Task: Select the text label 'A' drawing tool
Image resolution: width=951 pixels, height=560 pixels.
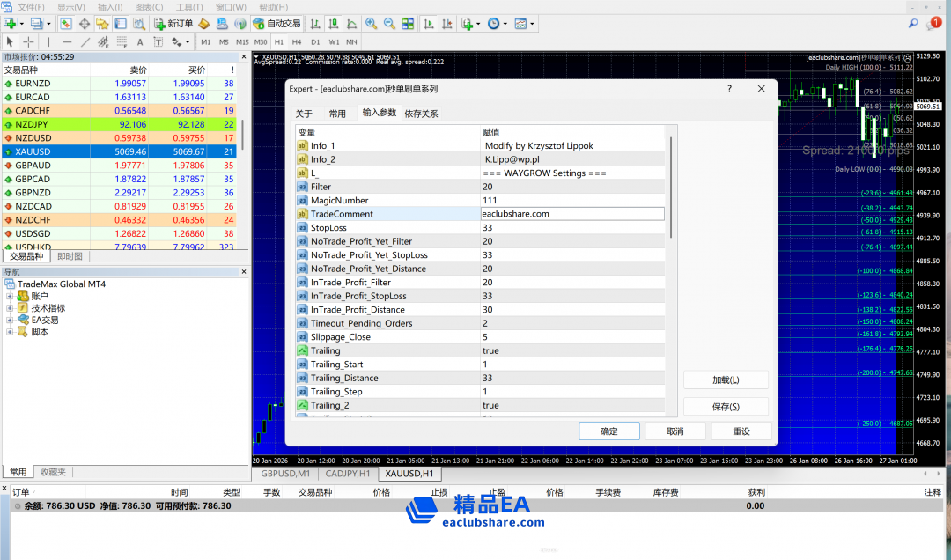Action: [x=140, y=42]
